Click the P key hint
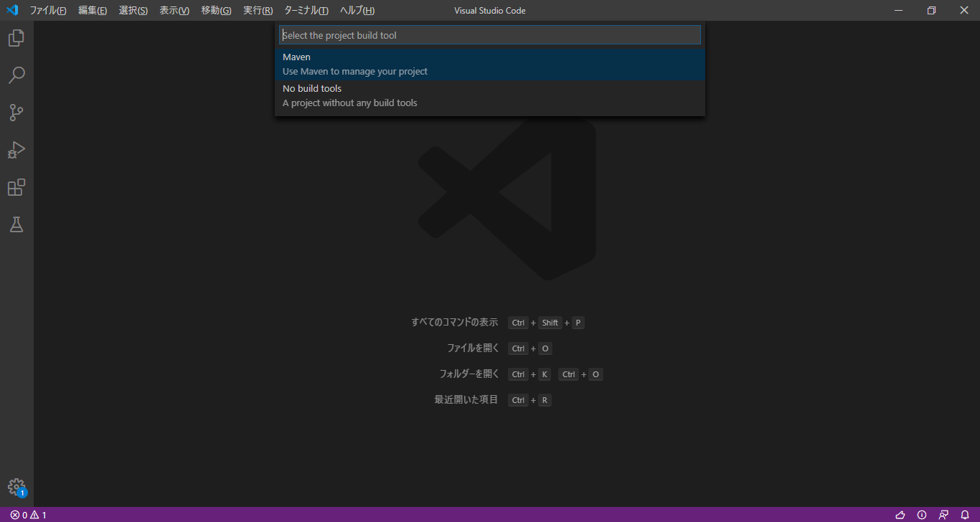980x522 pixels. pos(578,323)
